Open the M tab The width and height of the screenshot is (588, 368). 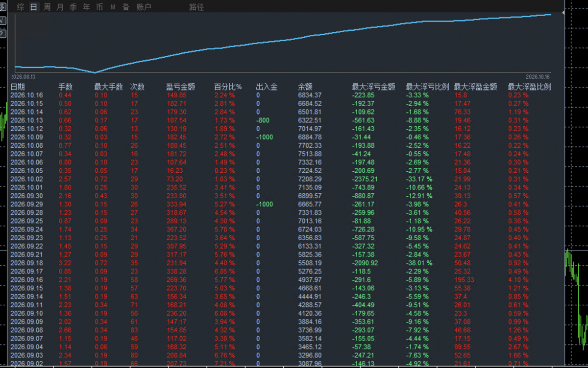coord(113,7)
